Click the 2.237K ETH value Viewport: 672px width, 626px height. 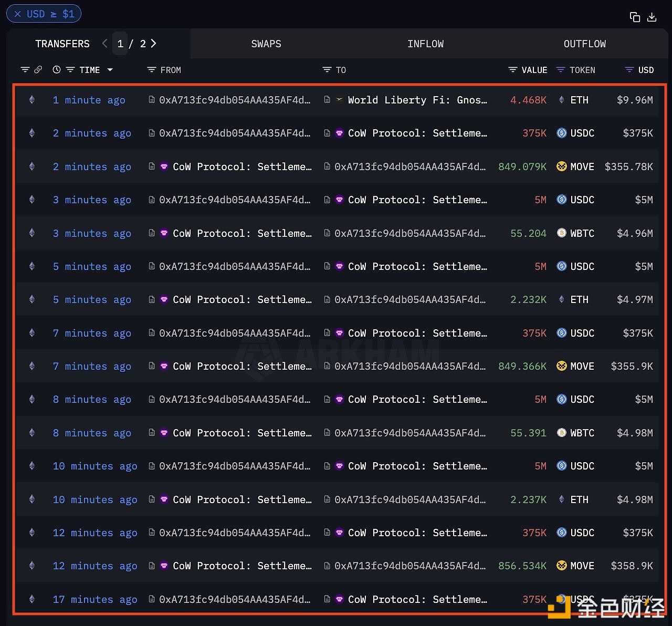pyautogui.click(x=529, y=499)
